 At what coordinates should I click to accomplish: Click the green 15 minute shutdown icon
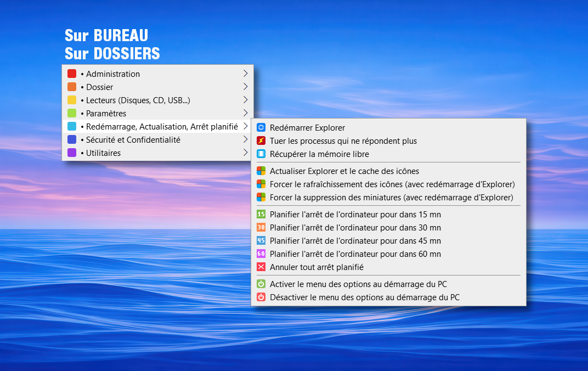[x=261, y=215]
